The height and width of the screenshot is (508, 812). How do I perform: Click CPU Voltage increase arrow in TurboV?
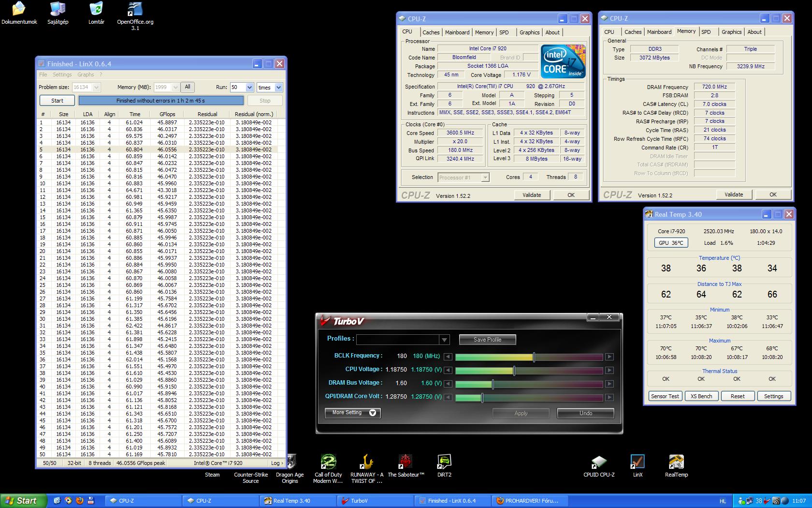coord(609,370)
